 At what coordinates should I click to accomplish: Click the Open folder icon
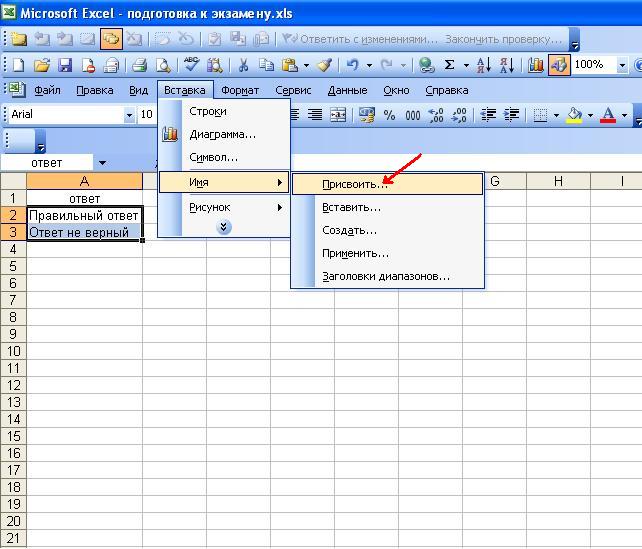[x=42, y=65]
